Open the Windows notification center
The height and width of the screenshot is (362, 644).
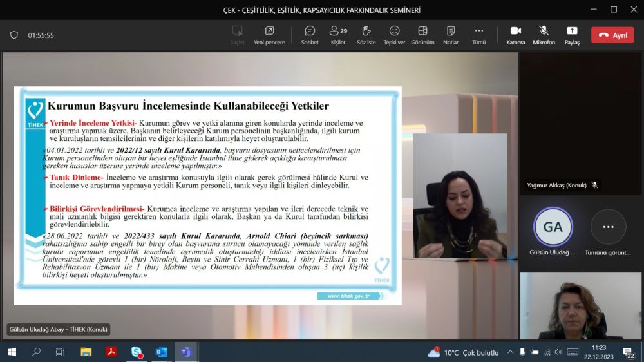click(x=629, y=352)
